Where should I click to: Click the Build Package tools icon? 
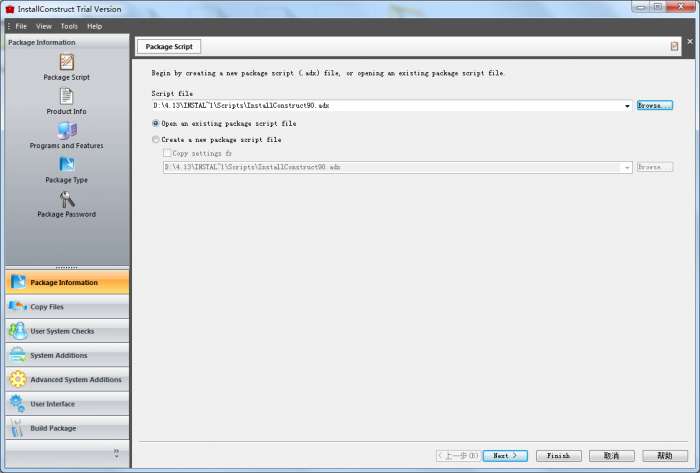18,428
